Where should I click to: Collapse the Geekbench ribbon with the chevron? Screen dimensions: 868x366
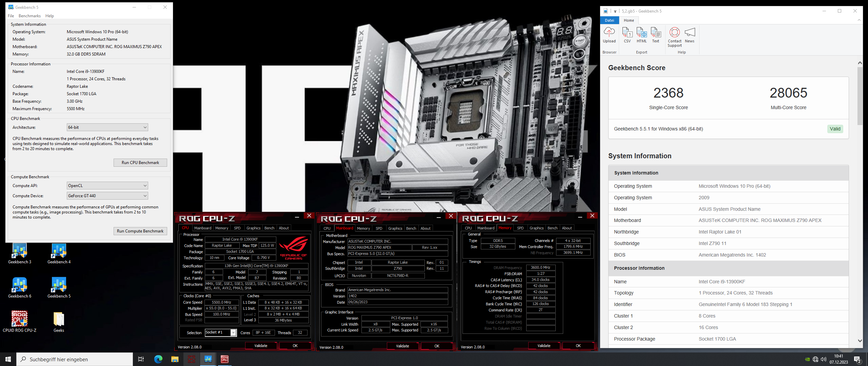(859, 20)
